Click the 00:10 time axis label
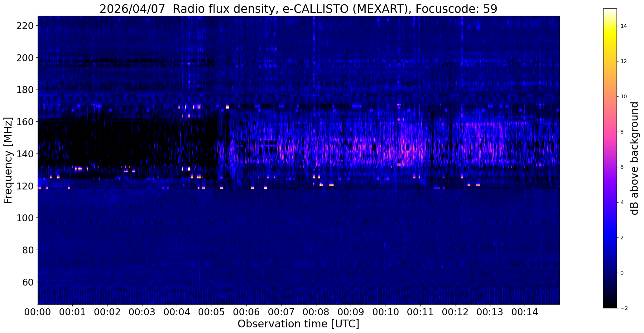 (x=386, y=312)
